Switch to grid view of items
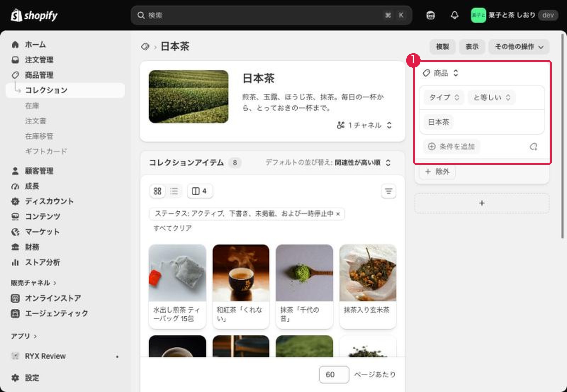This screenshot has width=567, height=392. click(x=158, y=191)
